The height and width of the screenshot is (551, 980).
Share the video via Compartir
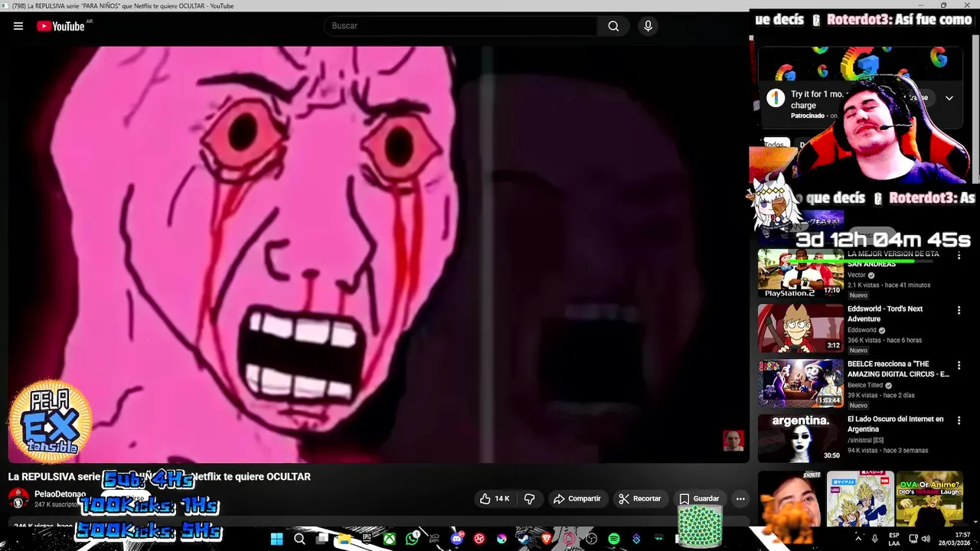click(577, 499)
